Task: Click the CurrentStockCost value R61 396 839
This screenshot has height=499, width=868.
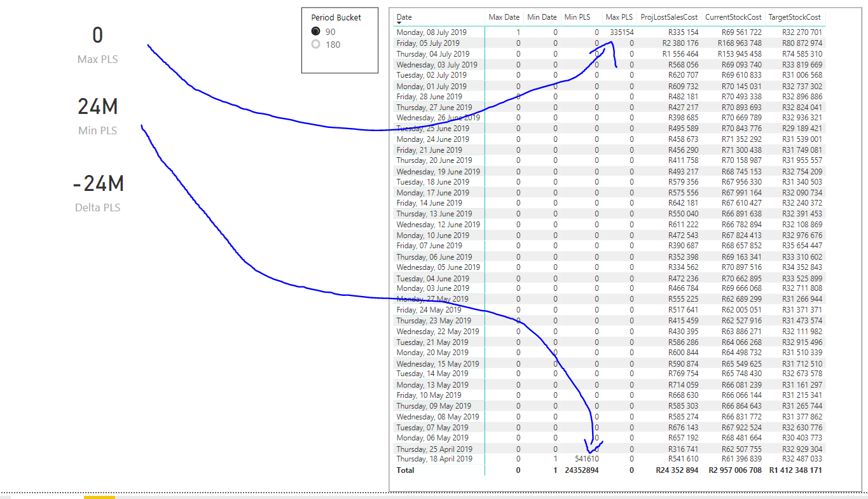Action: click(x=742, y=459)
